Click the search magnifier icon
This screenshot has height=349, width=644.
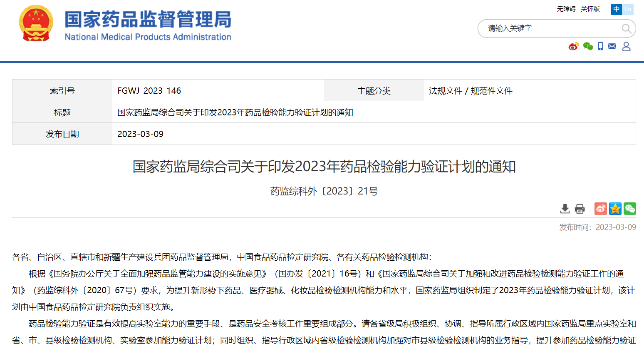(626, 28)
